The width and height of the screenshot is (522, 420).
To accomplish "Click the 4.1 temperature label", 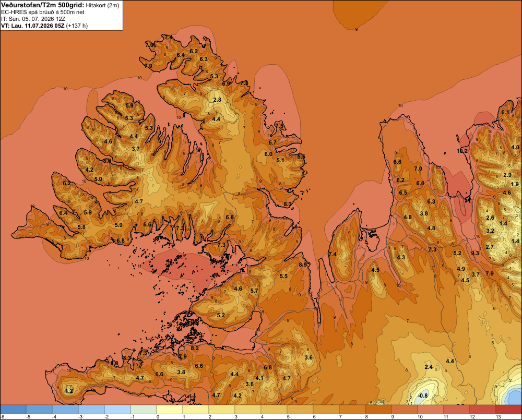I will tap(259, 378).
